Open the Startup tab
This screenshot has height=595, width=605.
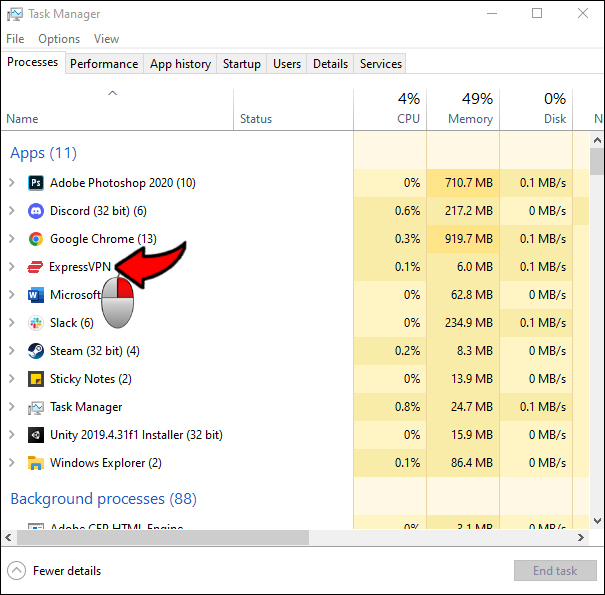[242, 64]
